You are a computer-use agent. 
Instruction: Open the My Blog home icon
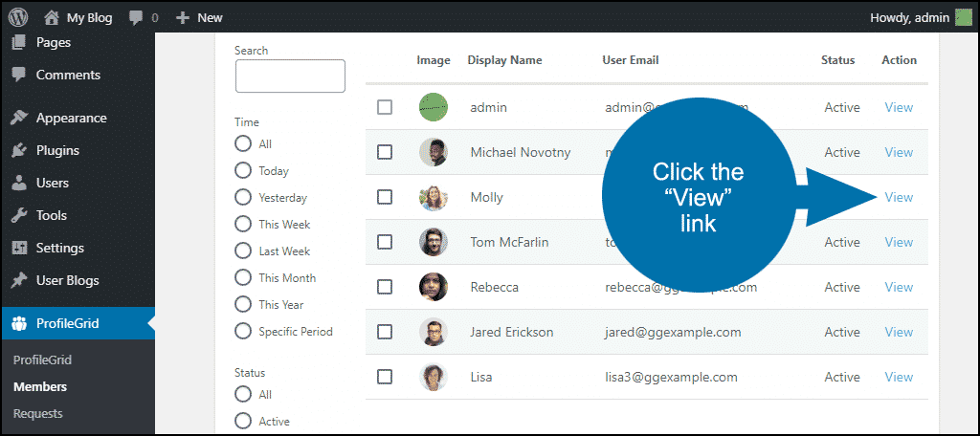[x=52, y=17]
